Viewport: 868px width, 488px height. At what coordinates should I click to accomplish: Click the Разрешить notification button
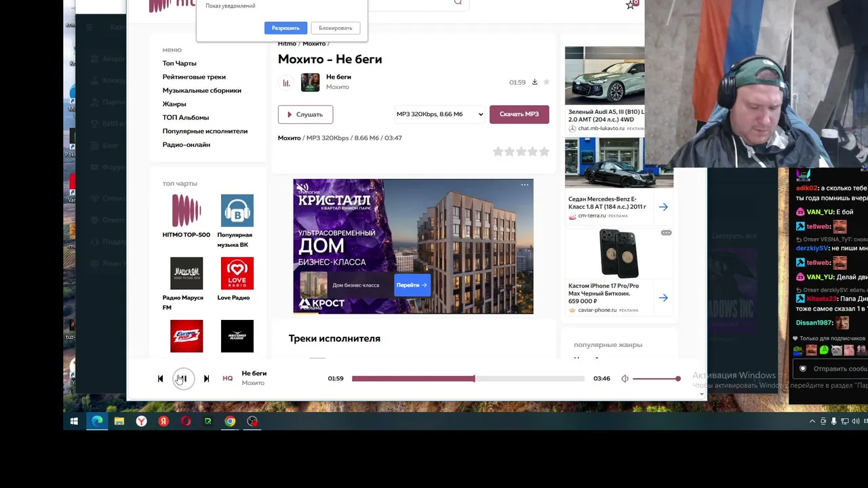coord(285,28)
